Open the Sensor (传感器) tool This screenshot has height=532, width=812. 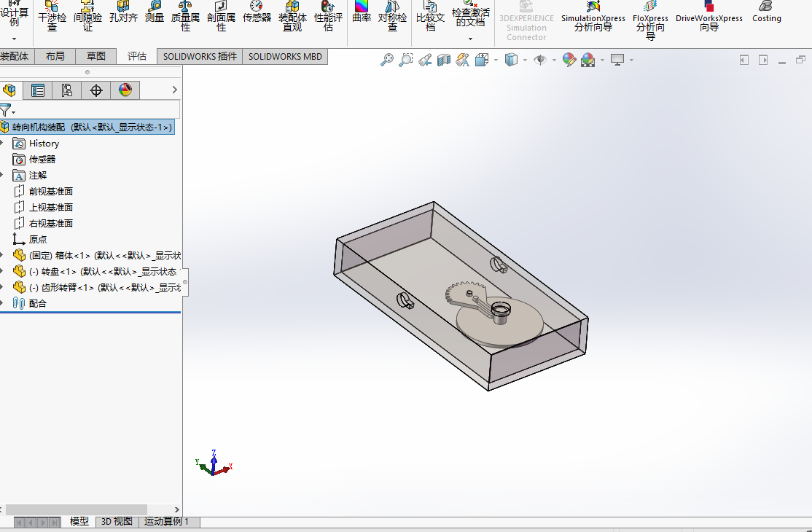[x=257, y=12]
